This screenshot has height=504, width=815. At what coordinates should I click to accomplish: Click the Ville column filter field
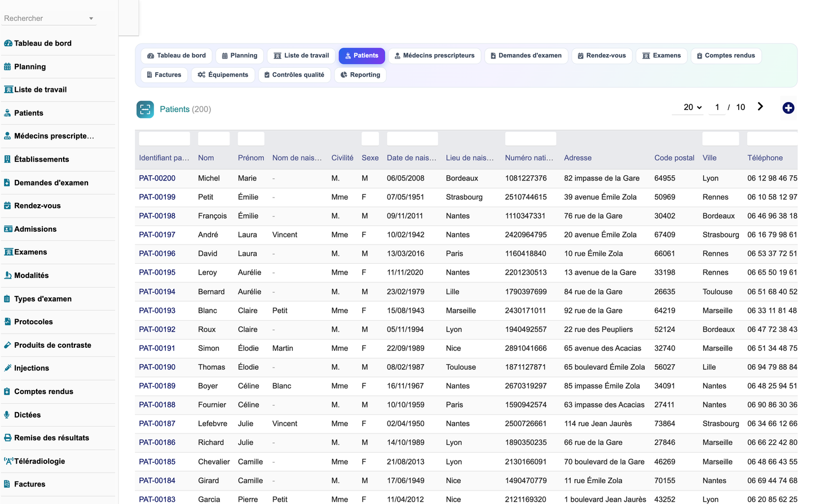[721, 139]
